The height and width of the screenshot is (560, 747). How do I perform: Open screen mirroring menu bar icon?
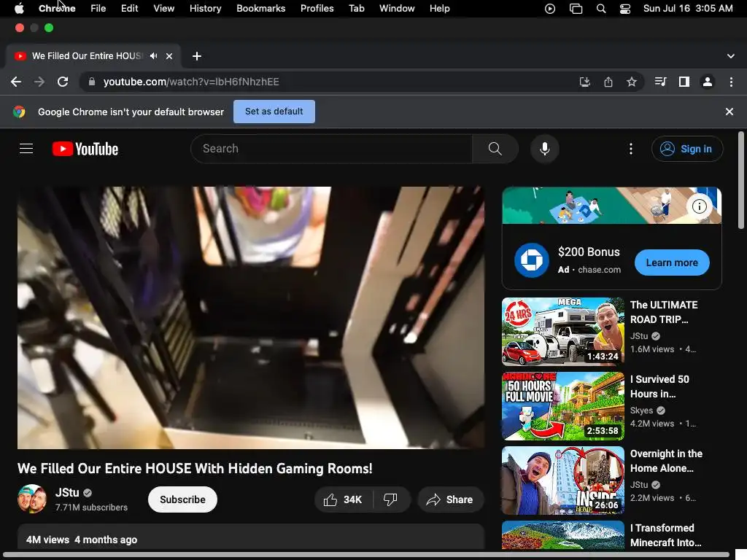[x=576, y=9]
